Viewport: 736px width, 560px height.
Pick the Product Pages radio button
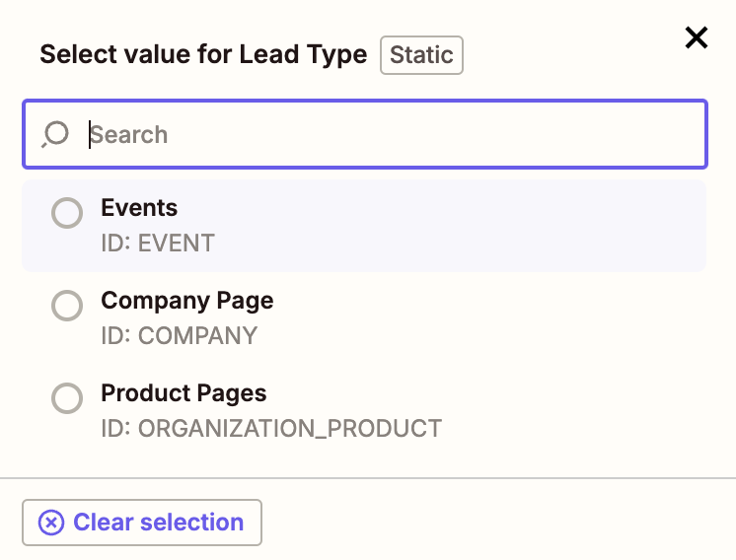[67, 399]
